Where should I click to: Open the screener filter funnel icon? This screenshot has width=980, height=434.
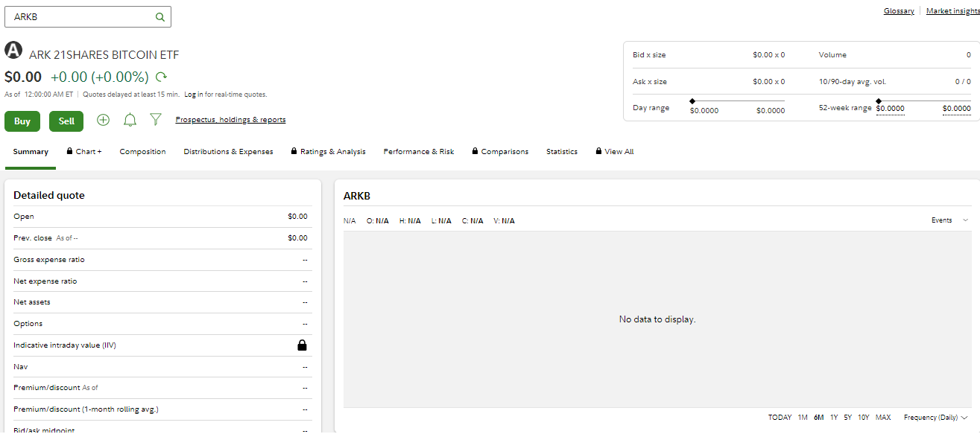coord(156,120)
